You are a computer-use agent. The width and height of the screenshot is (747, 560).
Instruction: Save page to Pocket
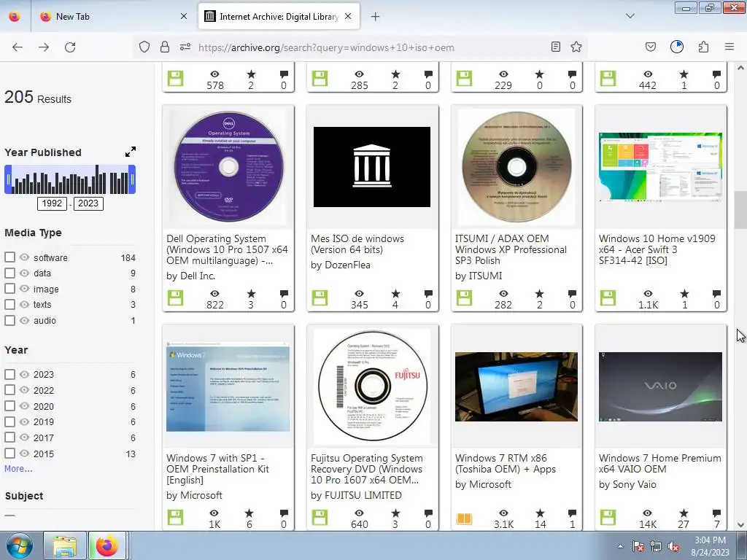[650, 47]
